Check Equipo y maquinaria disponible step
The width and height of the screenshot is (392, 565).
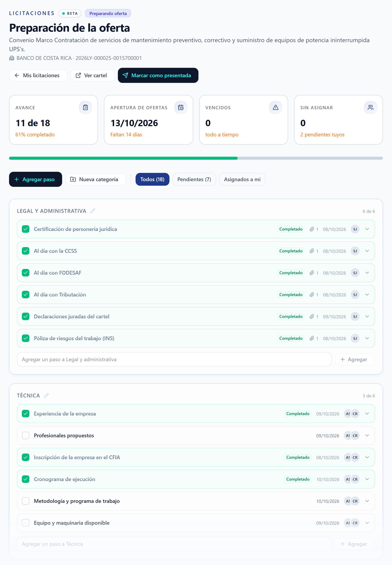click(x=26, y=523)
